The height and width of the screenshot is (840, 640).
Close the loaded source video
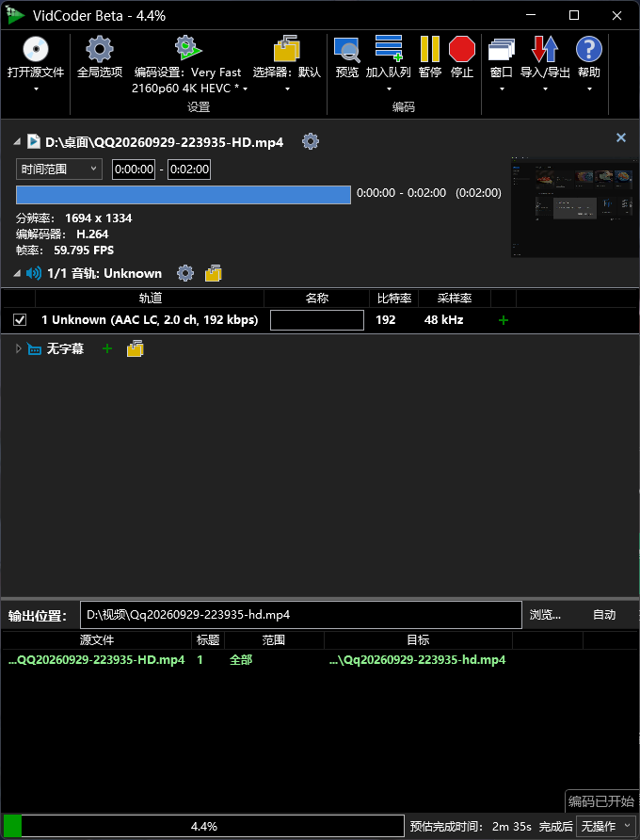[x=621, y=137]
